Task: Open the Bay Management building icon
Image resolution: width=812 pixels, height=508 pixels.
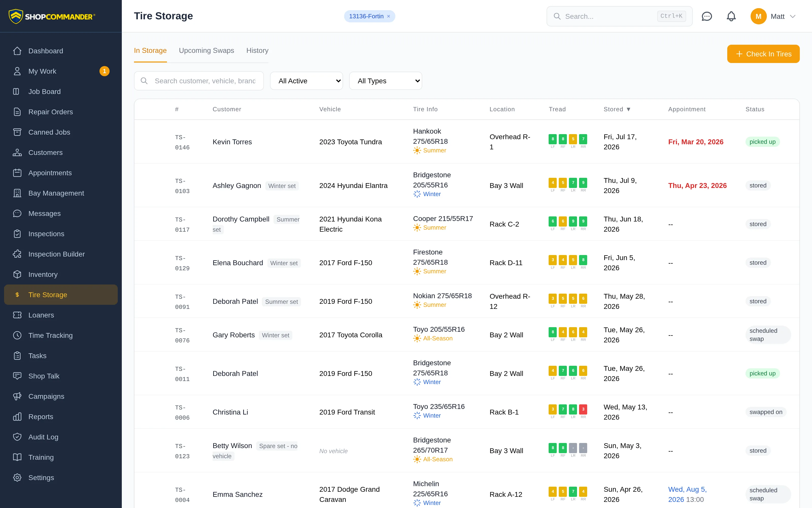Action: (x=17, y=193)
